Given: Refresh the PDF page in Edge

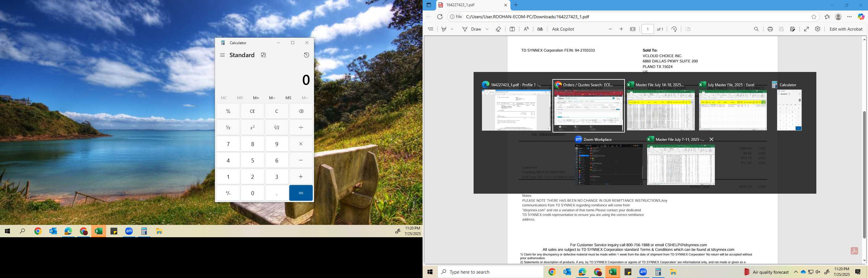Looking at the screenshot, I should [x=440, y=16].
